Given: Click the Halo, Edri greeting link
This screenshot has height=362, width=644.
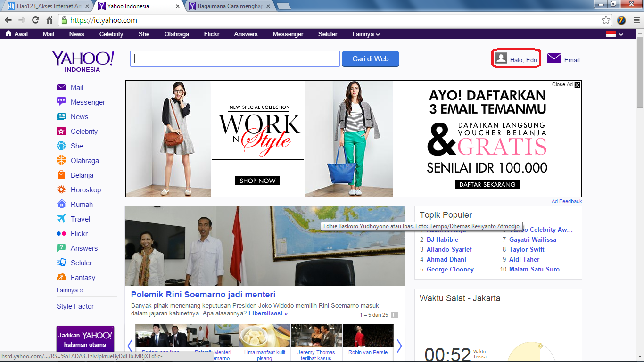Looking at the screenshot, I should (524, 60).
